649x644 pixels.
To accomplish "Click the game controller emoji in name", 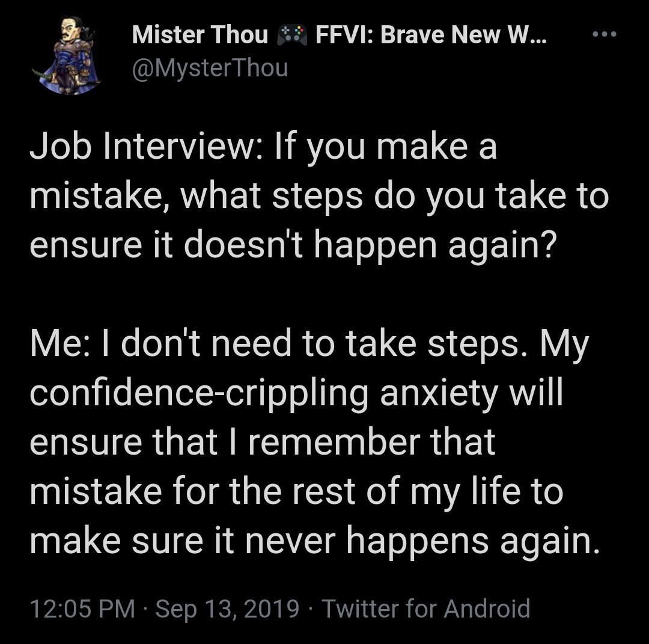I will tap(291, 35).
